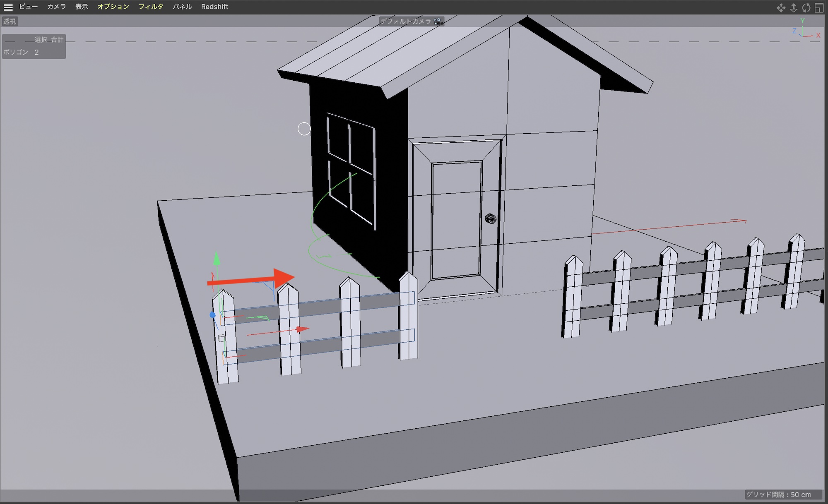Click the dolly camera zoom icon
Viewport: 828px width, 504px height.
pos(794,8)
